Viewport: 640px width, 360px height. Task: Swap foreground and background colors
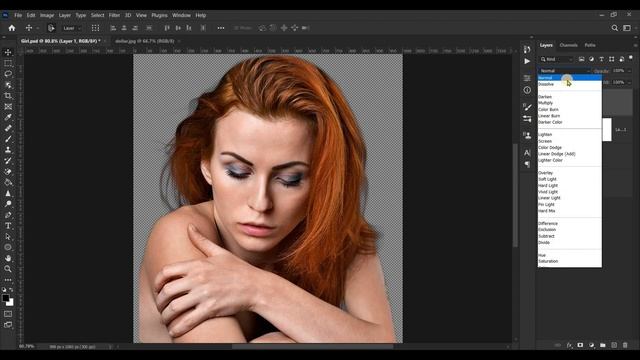coord(11,290)
